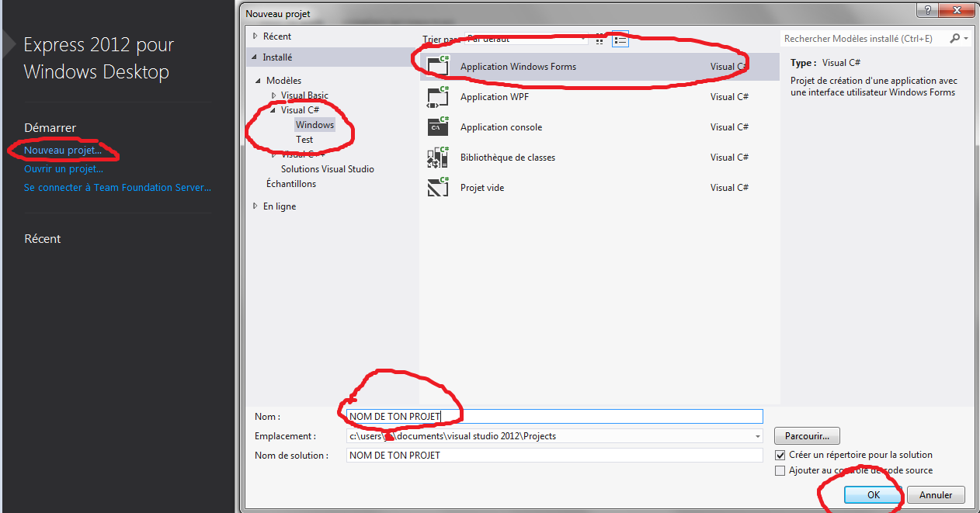Collapse the Installé section
The height and width of the screenshot is (513, 980).
(x=255, y=57)
